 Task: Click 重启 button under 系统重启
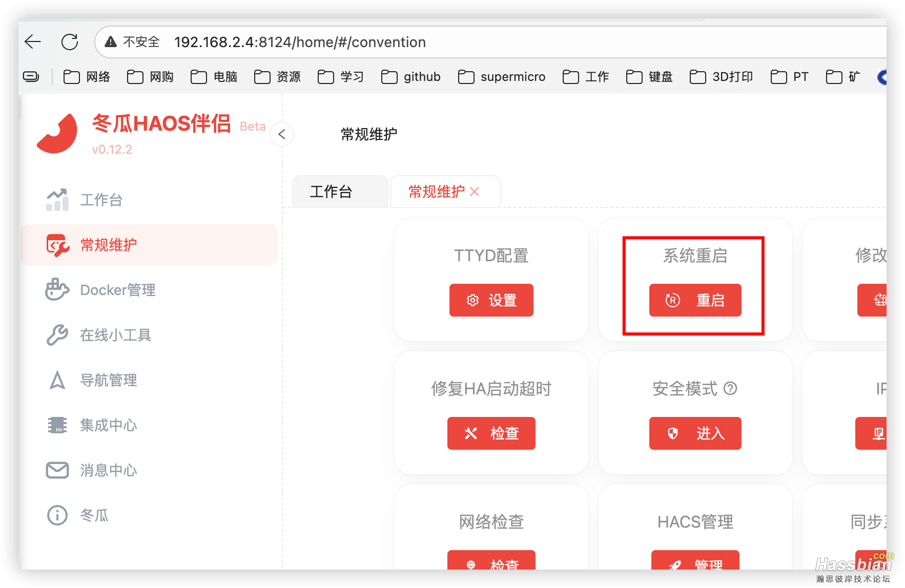pyautogui.click(x=695, y=300)
